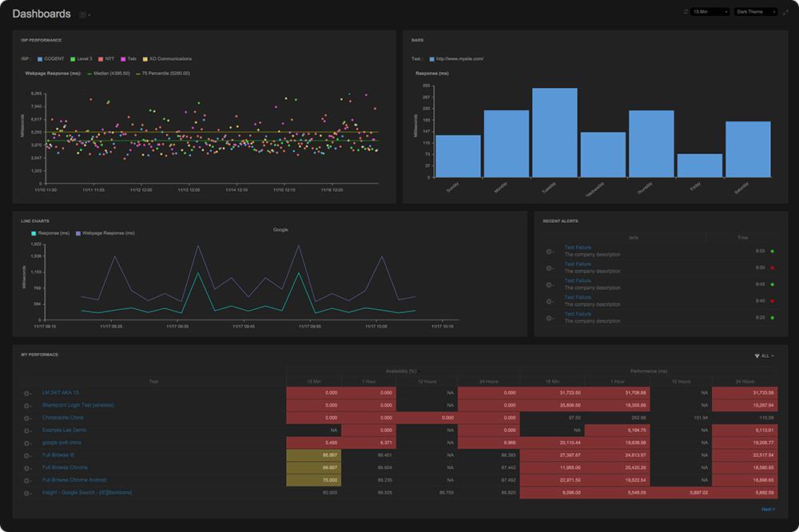Viewport: 799px width, 532px height.
Task: Open the dashboard menu icon next to Dashboards title
Action: click(83, 14)
